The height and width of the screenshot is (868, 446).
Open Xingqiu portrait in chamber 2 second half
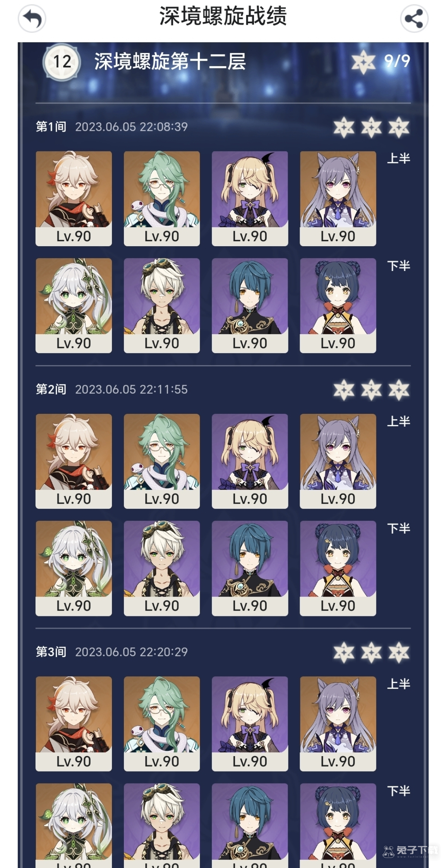click(x=250, y=568)
